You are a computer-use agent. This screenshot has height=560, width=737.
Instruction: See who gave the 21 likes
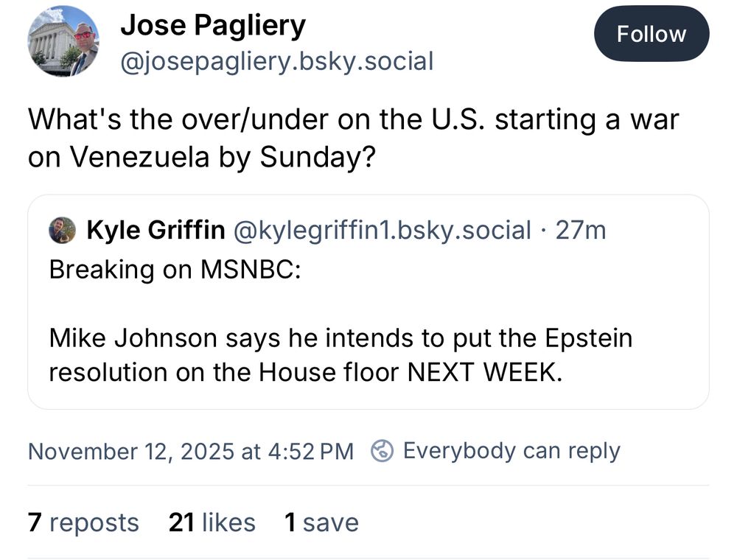(210, 522)
